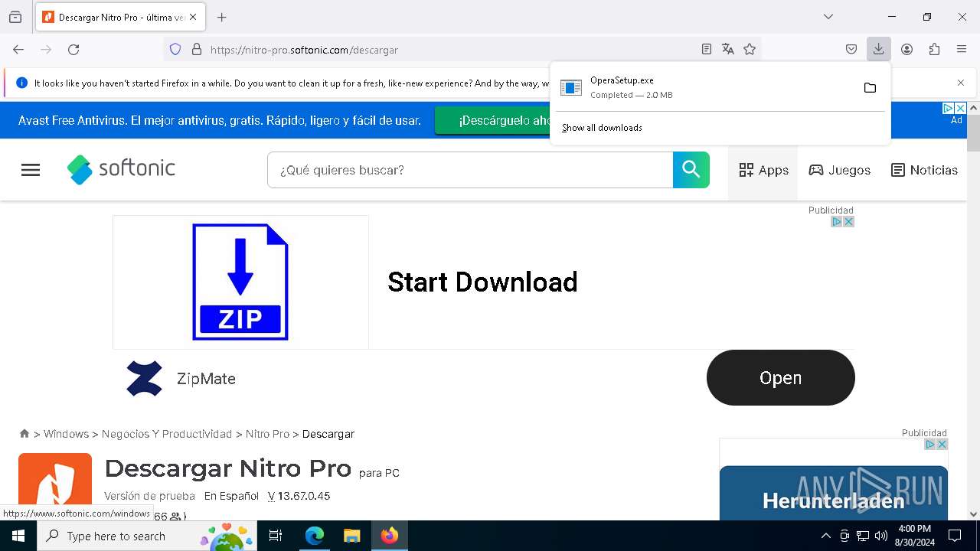The width and height of the screenshot is (980, 551).
Task: Reload the current page
Action: (73, 49)
